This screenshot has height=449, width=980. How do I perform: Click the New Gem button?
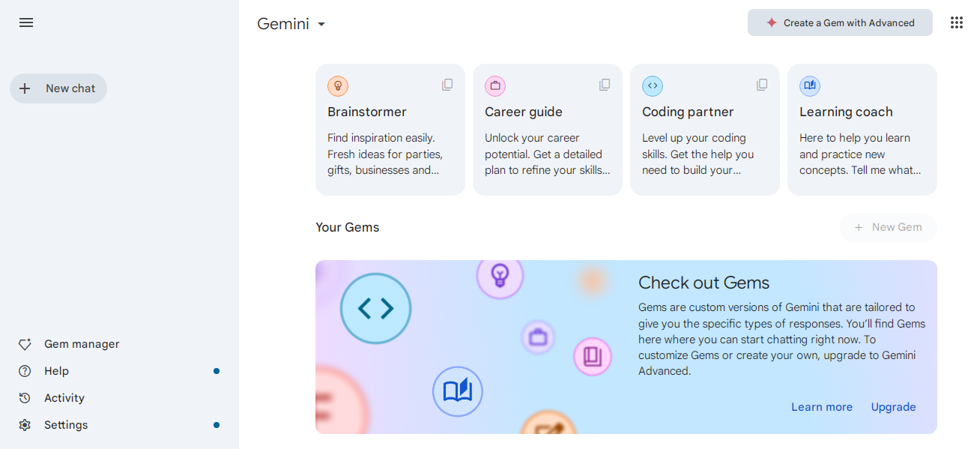click(888, 227)
